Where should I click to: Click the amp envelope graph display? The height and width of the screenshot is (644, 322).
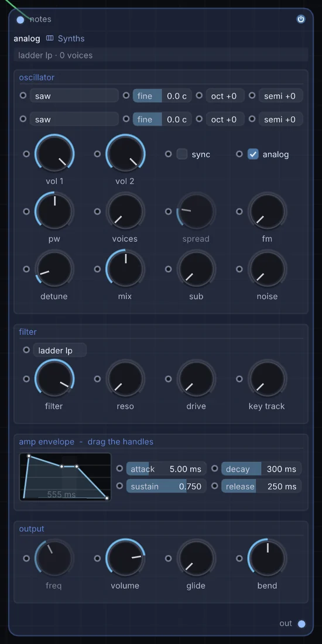click(66, 477)
